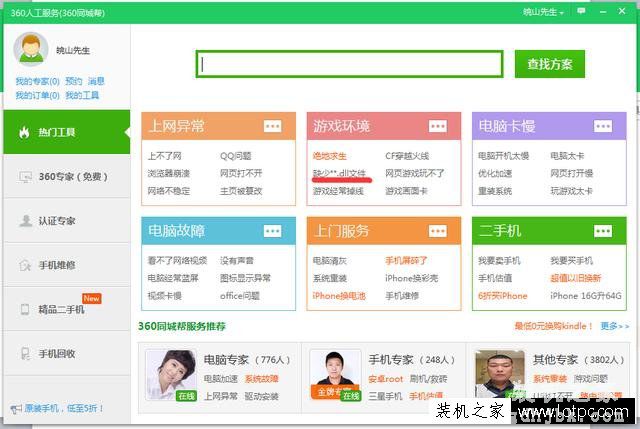
Task: Click the recycle icon beside 手机回收
Action: (25, 353)
